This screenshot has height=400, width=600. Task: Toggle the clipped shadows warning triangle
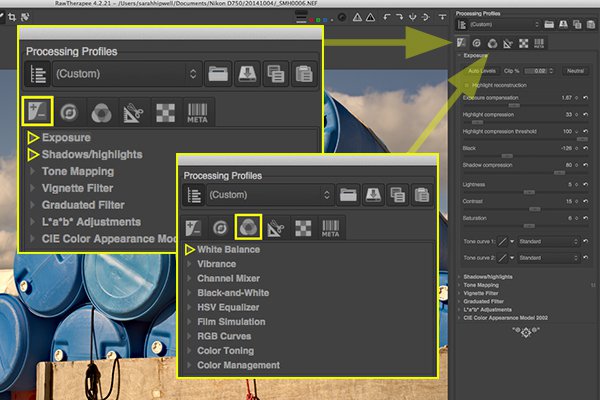click(x=357, y=17)
